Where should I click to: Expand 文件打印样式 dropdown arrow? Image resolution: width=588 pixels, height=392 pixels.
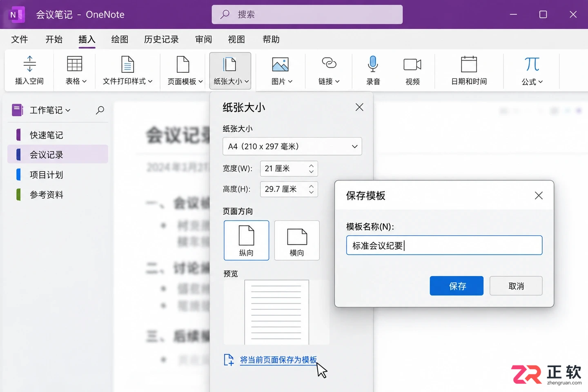(150, 81)
